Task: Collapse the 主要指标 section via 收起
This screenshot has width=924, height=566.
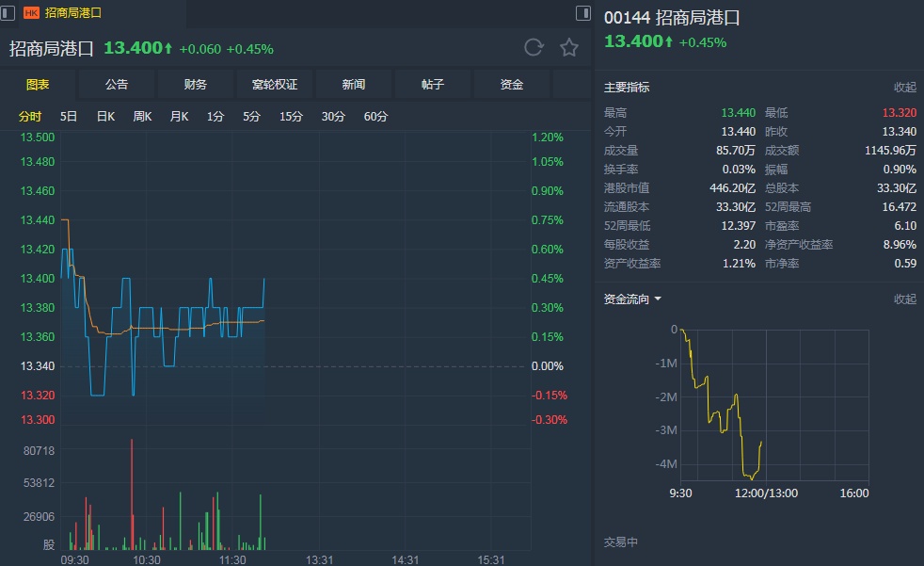Action: (x=904, y=88)
